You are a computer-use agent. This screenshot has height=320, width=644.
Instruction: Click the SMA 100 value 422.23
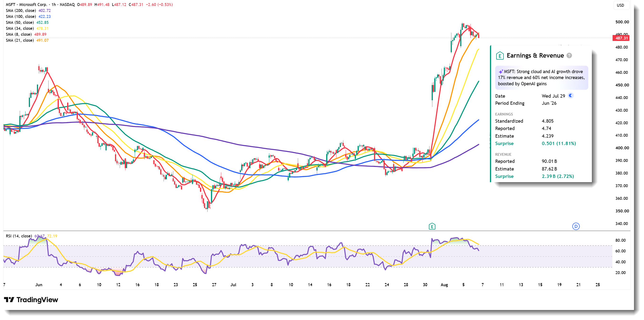(45, 16)
